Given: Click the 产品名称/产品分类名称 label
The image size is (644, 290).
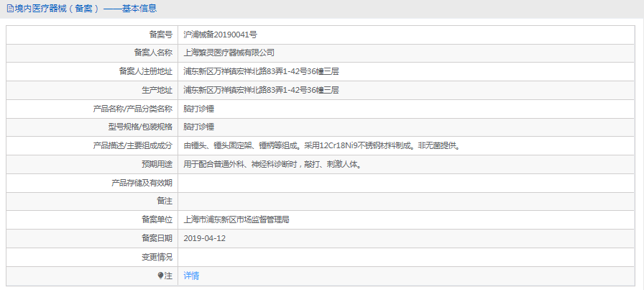Looking at the screenshot, I should [133, 109].
